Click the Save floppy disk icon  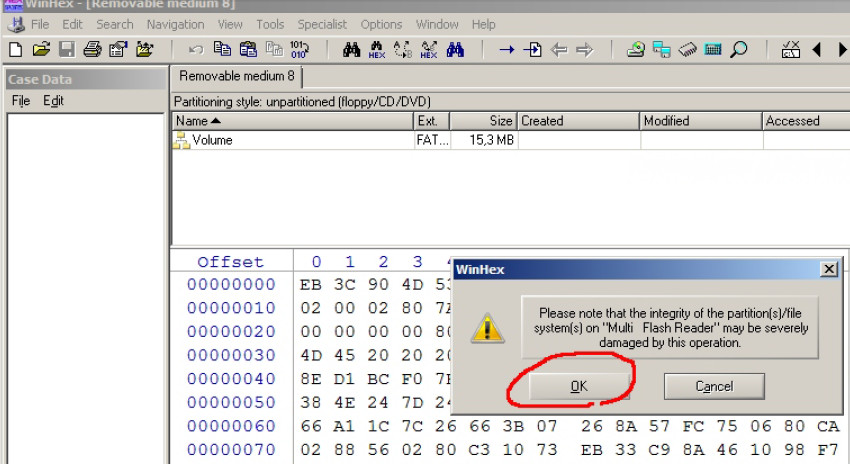[67, 50]
